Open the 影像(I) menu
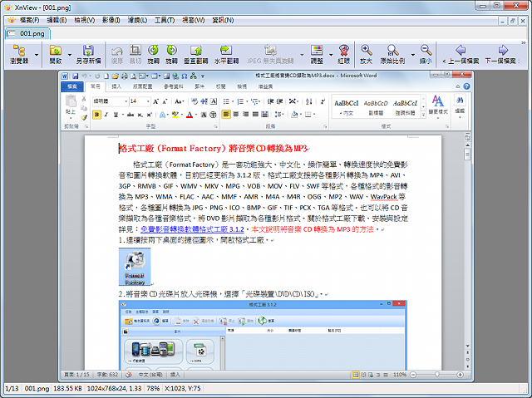 click(111, 20)
